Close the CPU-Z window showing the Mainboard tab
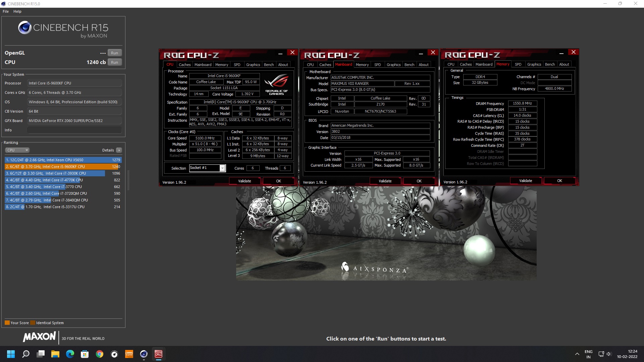 (x=433, y=53)
